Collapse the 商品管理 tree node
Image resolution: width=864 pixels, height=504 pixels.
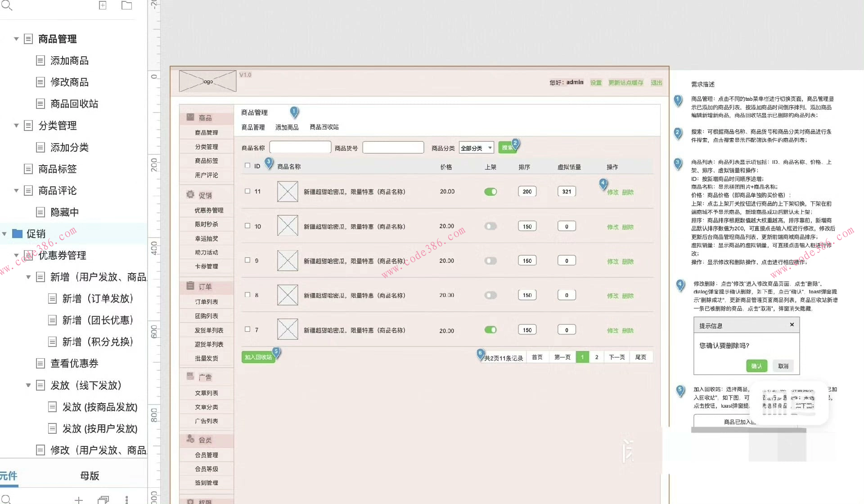[x=16, y=39]
